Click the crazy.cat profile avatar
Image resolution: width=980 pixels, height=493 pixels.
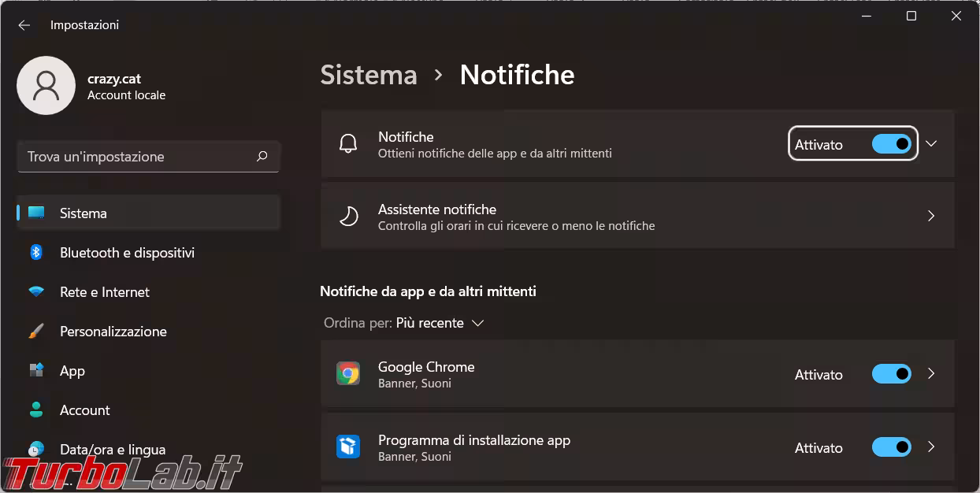(x=46, y=85)
